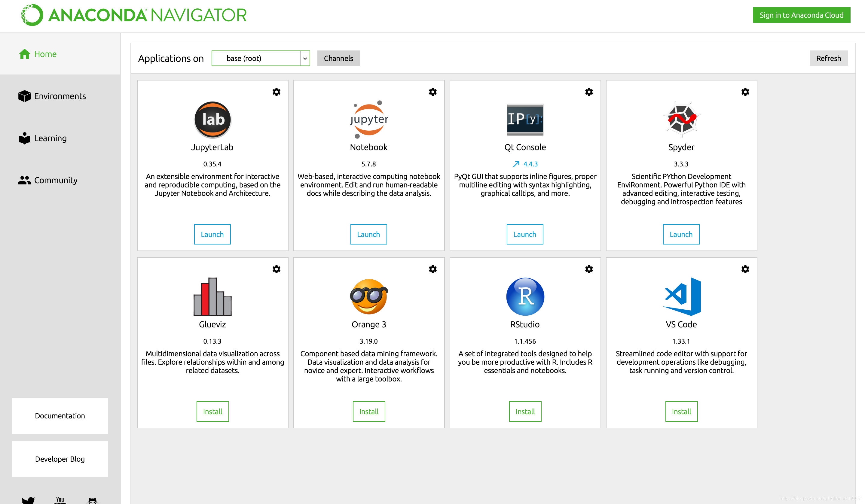Click the RStudio blue R icon
Image resolution: width=865 pixels, height=504 pixels.
(525, 296)
